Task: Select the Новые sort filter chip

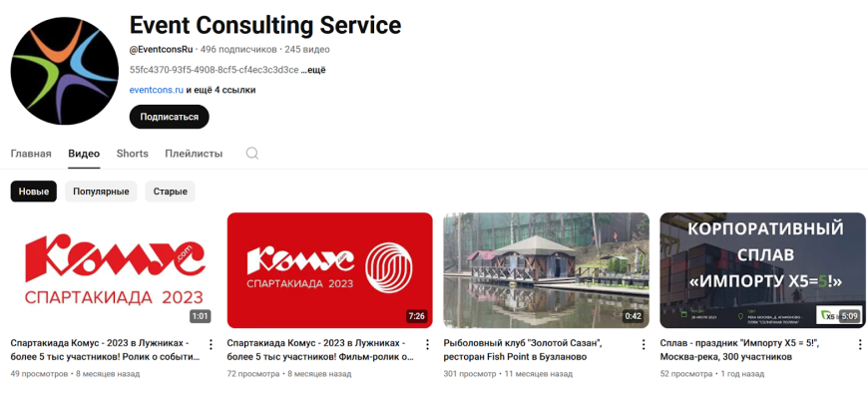Action: tap(34, 192)
